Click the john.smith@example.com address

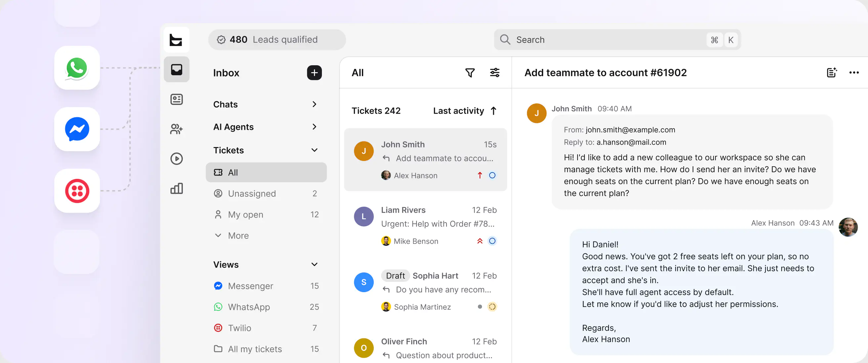(x=630, y=130)
